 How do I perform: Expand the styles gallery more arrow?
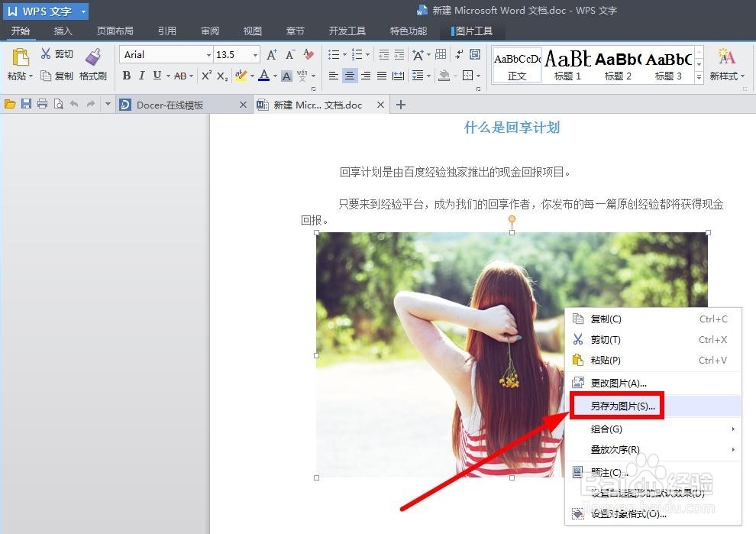[699, 76]
